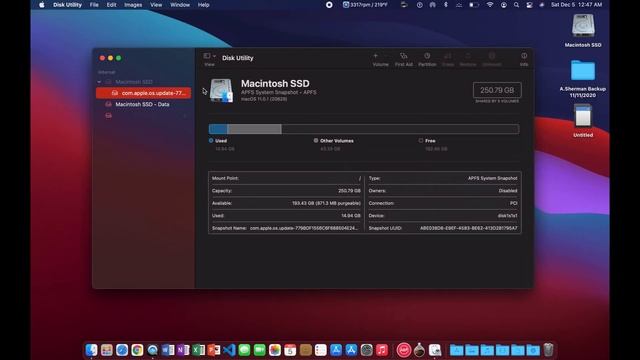Open the Edit menu
Screen dimensions: 640x360
111,5
